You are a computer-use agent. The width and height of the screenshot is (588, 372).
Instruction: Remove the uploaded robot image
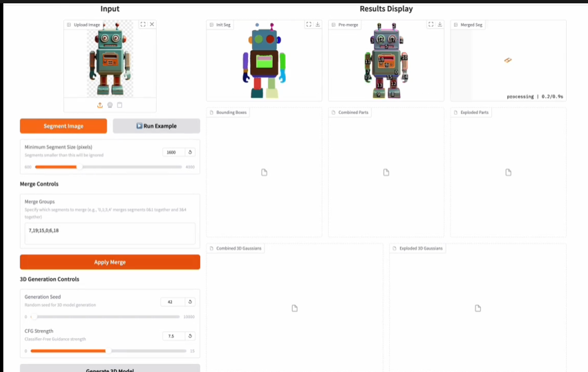[152, 24]
